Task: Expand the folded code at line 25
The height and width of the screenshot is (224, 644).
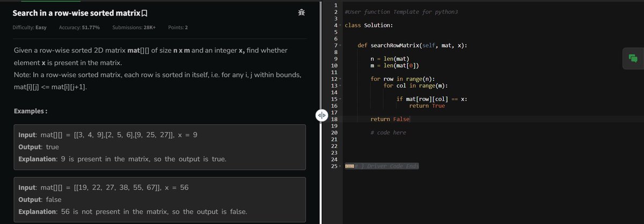Action: click(x=340, y=166)
